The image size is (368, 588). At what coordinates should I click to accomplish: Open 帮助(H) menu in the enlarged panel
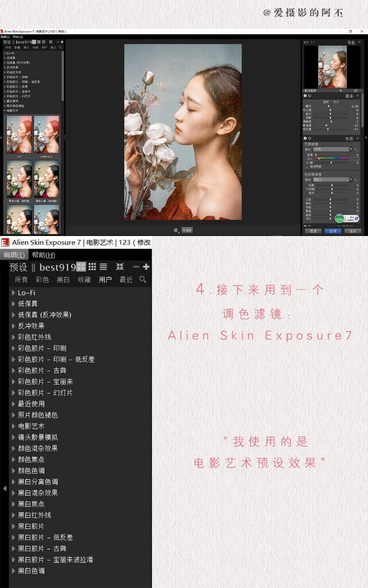44,255
